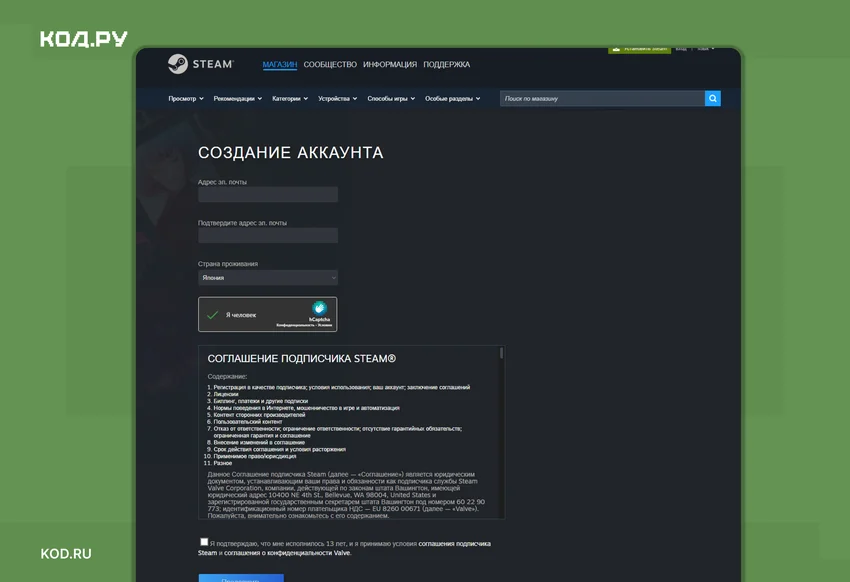Open the language dropdown at top right
The image size is (850, 582).
point(705,49)
